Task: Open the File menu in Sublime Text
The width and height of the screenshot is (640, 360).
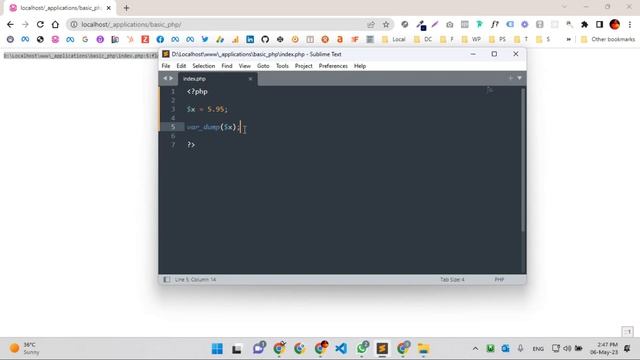Action: pyautogui.click(x=166, y=66)
